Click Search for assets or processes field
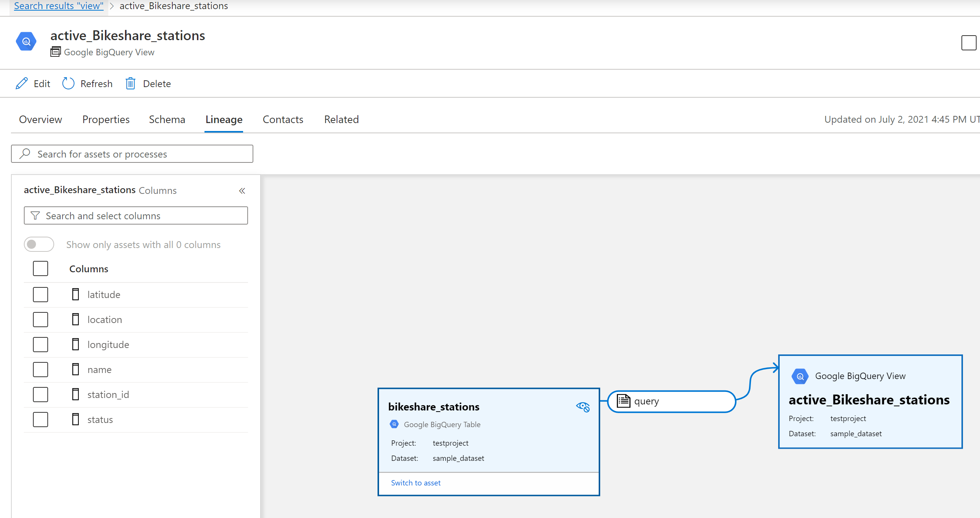Viewport: 980px width, 518px height. (132, 154)
